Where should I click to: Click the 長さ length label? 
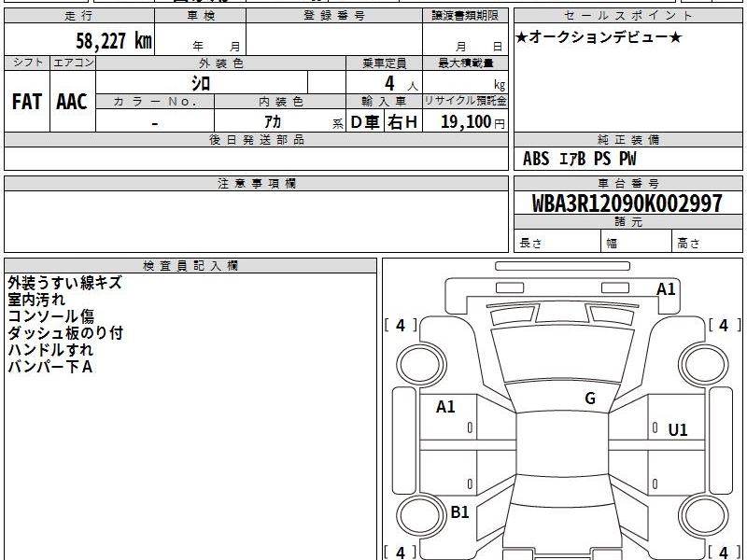click(x=530, y=243)
